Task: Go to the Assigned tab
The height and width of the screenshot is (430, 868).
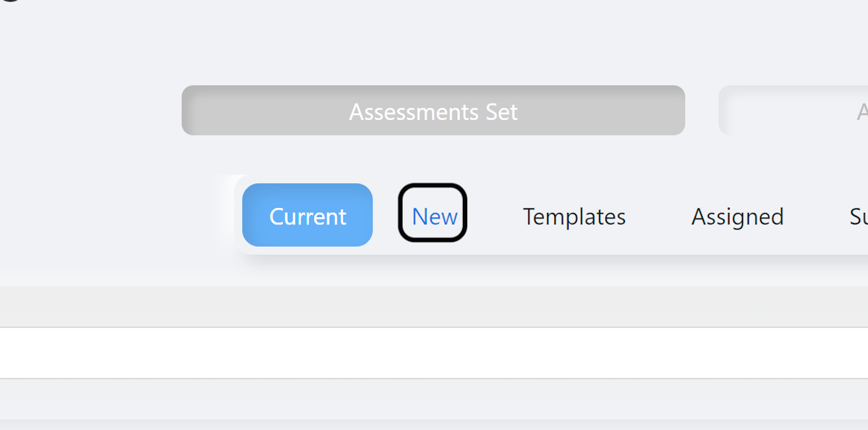Action: 737,216
